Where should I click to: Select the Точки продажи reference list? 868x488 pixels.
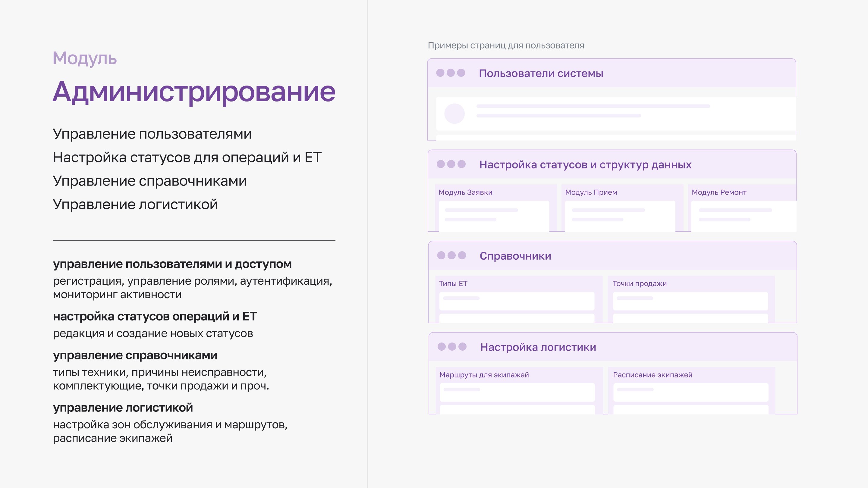(639, 283)
